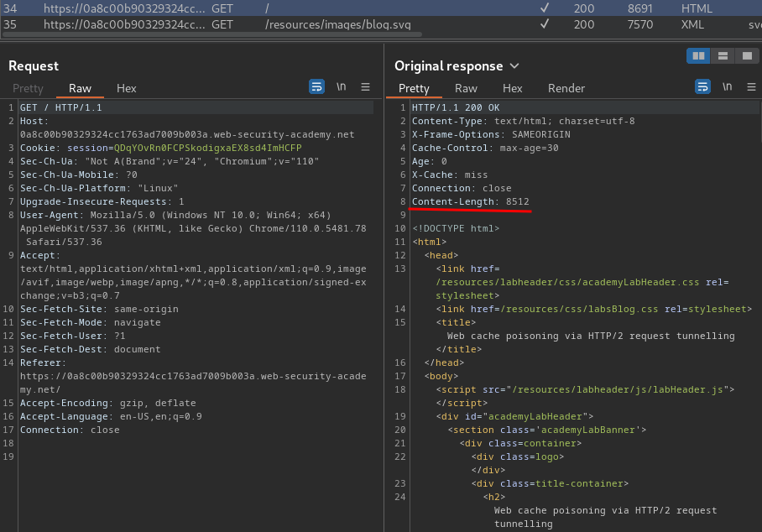The image size is (762, 532).
Task: Toggle word wrap icon in Request panel
Action: pyautogui.click(x=316, y=87)
